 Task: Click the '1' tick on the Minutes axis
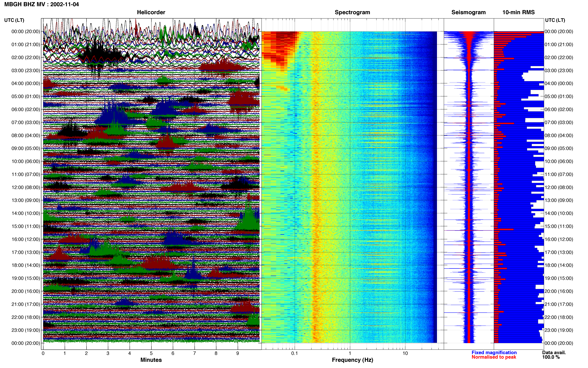click(65, 353)
